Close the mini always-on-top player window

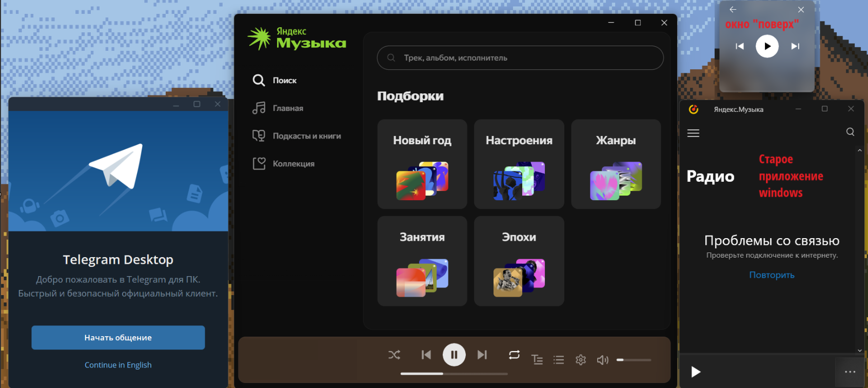click(801, 9)
